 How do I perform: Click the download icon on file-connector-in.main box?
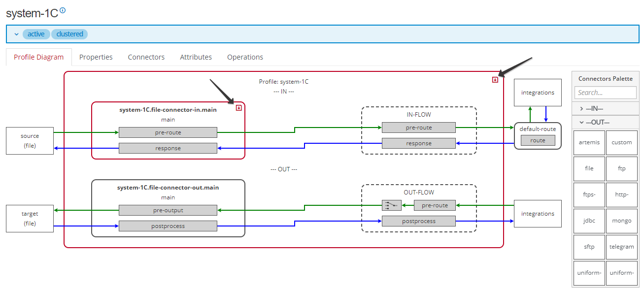coord(239,108)
